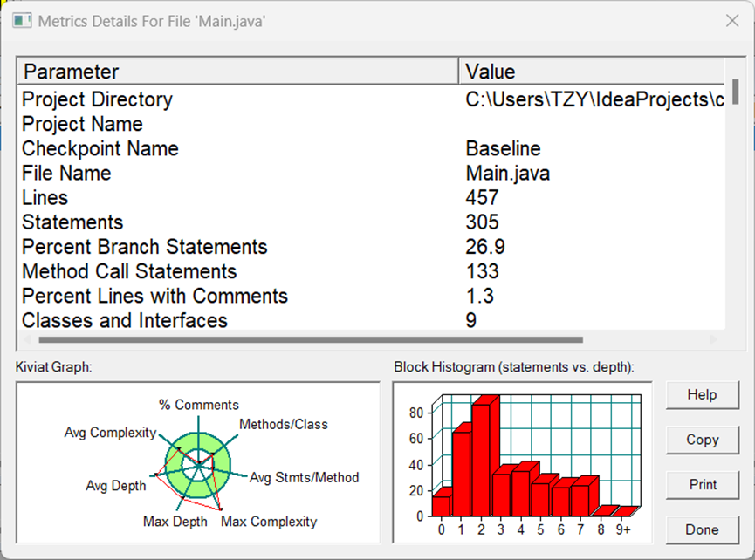The image size is (755, 560).
Task: Click the 26.9 branch percent value
Action: coord(485,247)
